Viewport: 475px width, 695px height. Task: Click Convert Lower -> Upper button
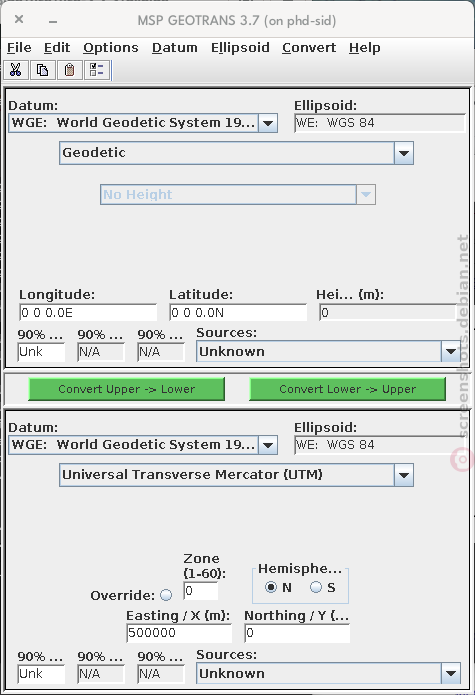pos(347,389)
